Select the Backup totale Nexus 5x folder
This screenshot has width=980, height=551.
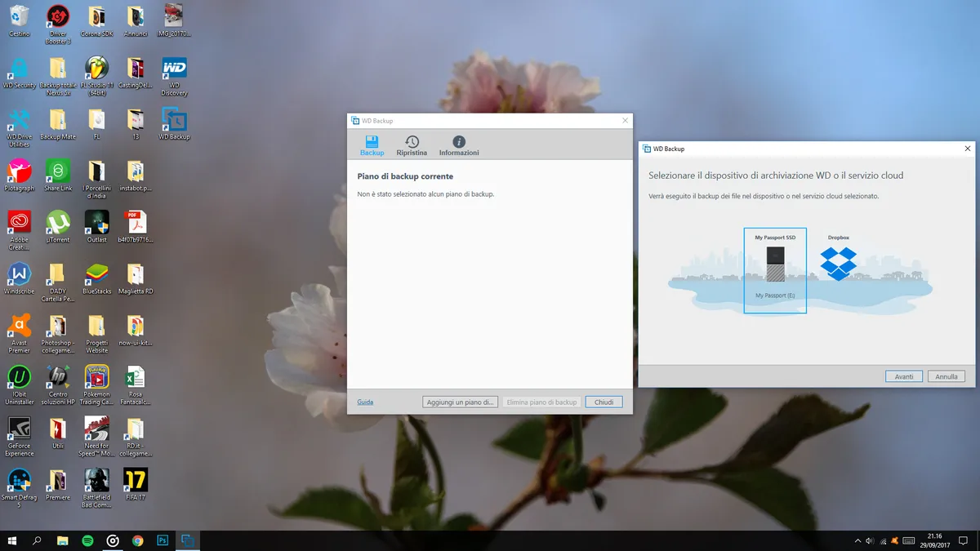point(58,76)
